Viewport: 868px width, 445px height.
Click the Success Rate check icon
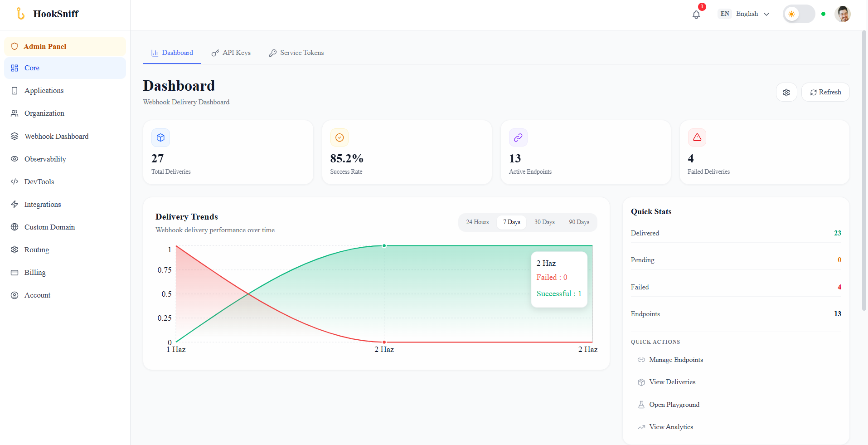[339, 137]
